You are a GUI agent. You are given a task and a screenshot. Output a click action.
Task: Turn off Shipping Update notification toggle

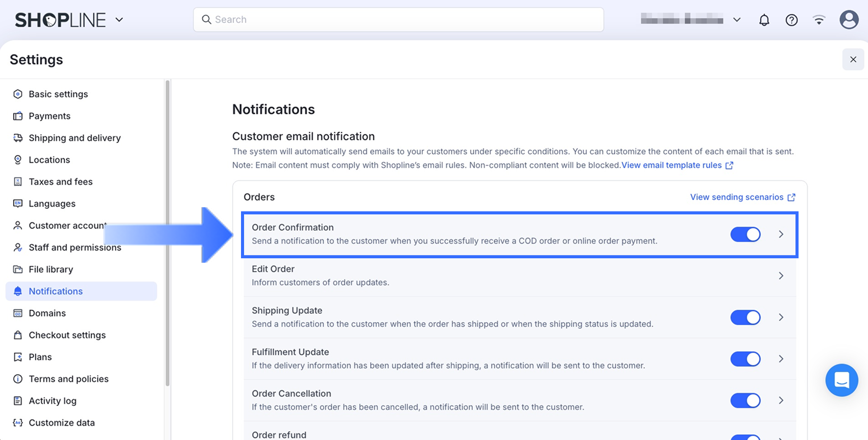[x=745, y=317]
